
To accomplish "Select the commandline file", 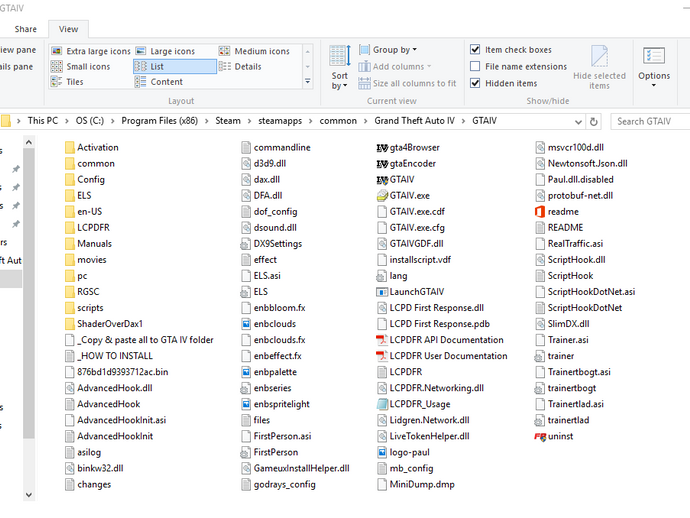I will (x=276, y=147).
